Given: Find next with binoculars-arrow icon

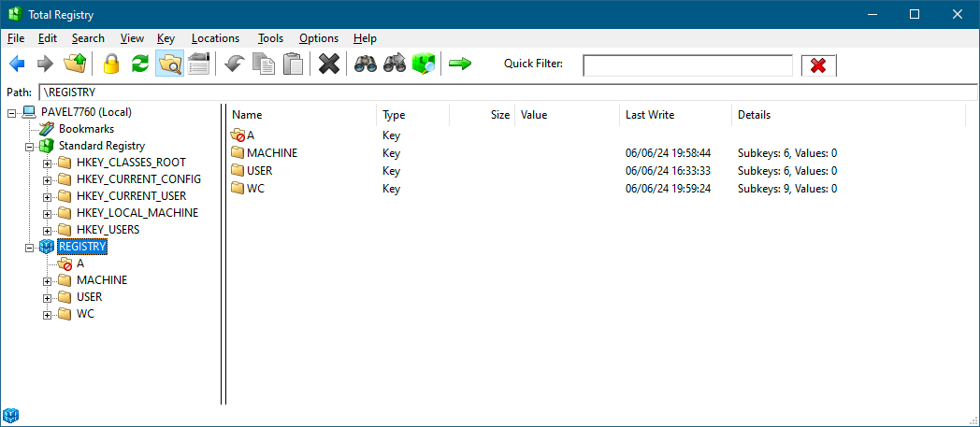Looking at the screenshot, I should point(395,63).
